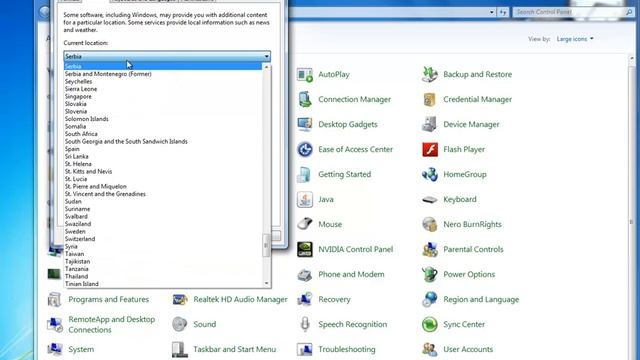Click the location list scroll down arrow
This screenshot has height=360, width=640.
[x=267, y=283]
